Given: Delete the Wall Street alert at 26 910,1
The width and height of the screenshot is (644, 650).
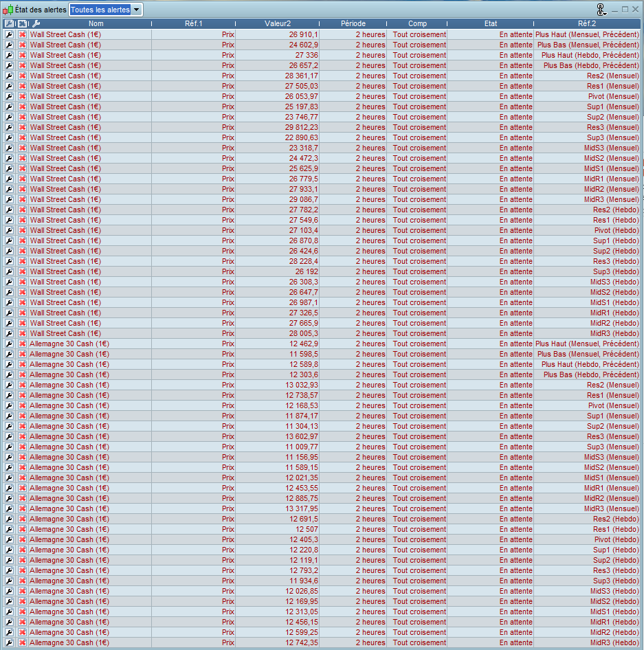Looking at the screenshot, I should tap(23, 34).
